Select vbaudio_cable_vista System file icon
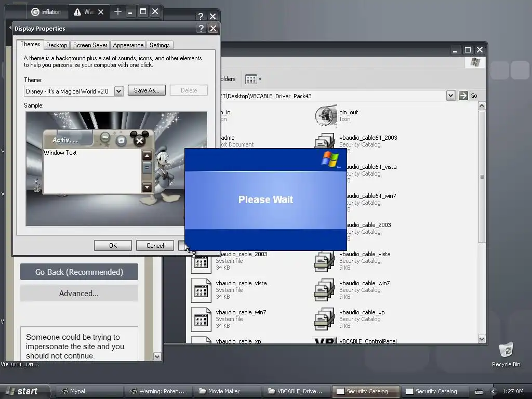Image resolution: width=532 pixels, height=399 pixels. [x=201, y=290]
